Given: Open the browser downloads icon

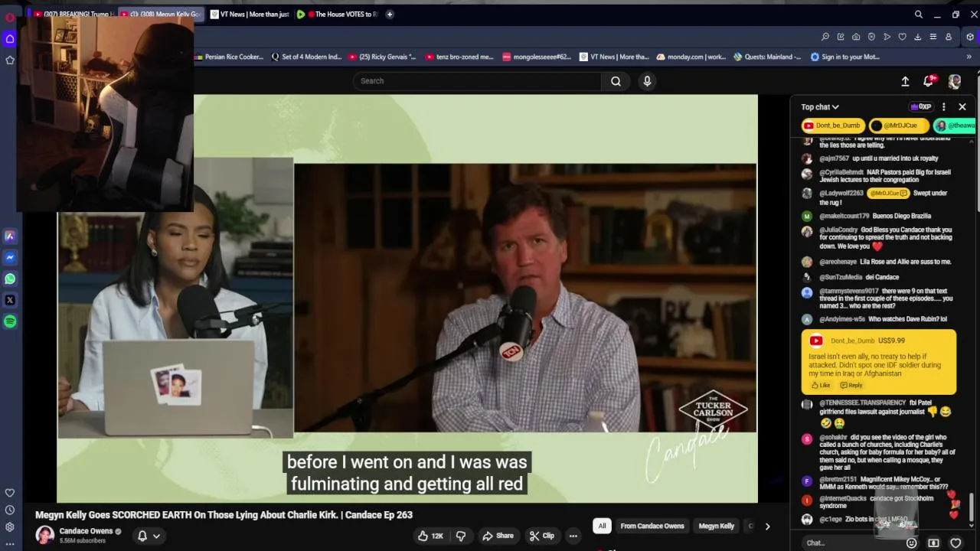Looking at the screenshot, I should click(x=917, y=37).
